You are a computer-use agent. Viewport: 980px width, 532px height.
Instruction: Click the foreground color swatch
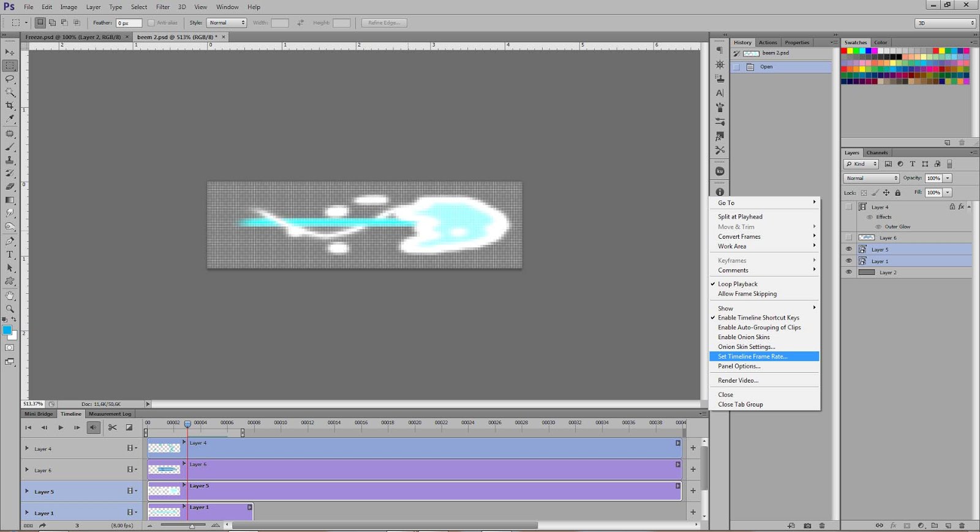7,331
